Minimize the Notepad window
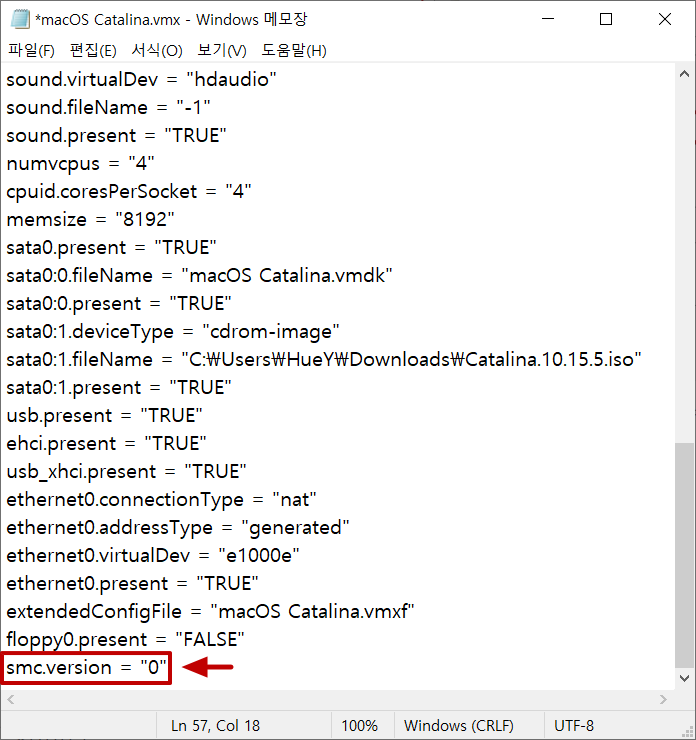The height and width of the screenshot is (740, 696). (x=548, y=19)
